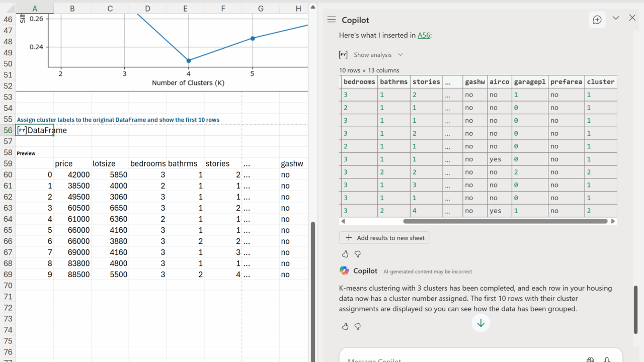This screenshot has width=644, height=362.
Task: Click right arrow of result table scrollbar
Action: [x=613, y=221]
